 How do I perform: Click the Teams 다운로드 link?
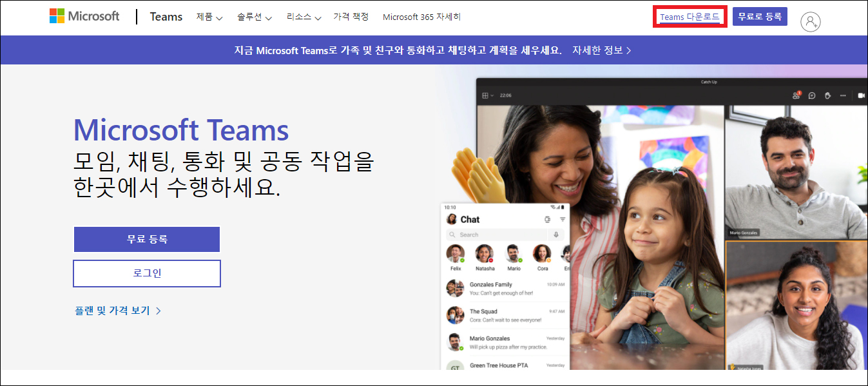pyautogui.click(x=690, y=17)
